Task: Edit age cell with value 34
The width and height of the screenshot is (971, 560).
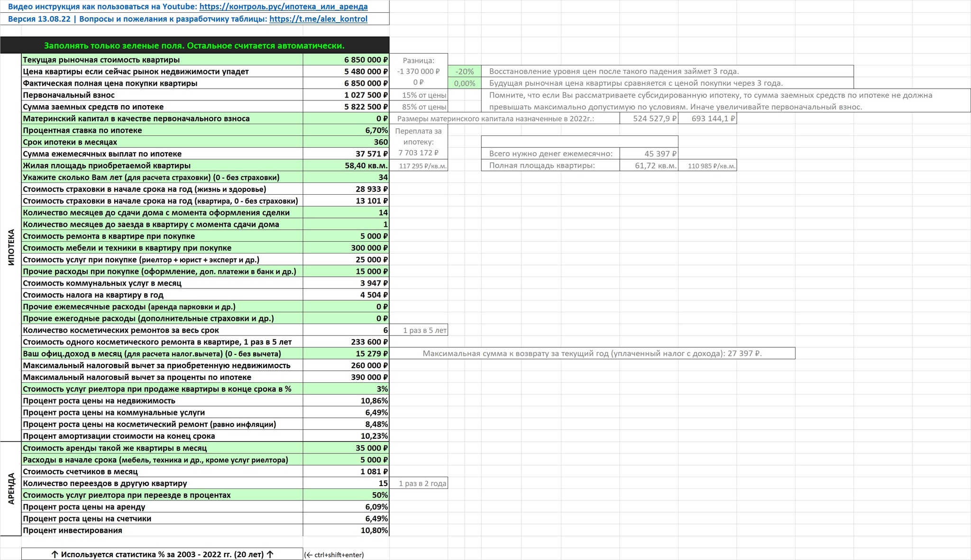Action: point(346,177)
